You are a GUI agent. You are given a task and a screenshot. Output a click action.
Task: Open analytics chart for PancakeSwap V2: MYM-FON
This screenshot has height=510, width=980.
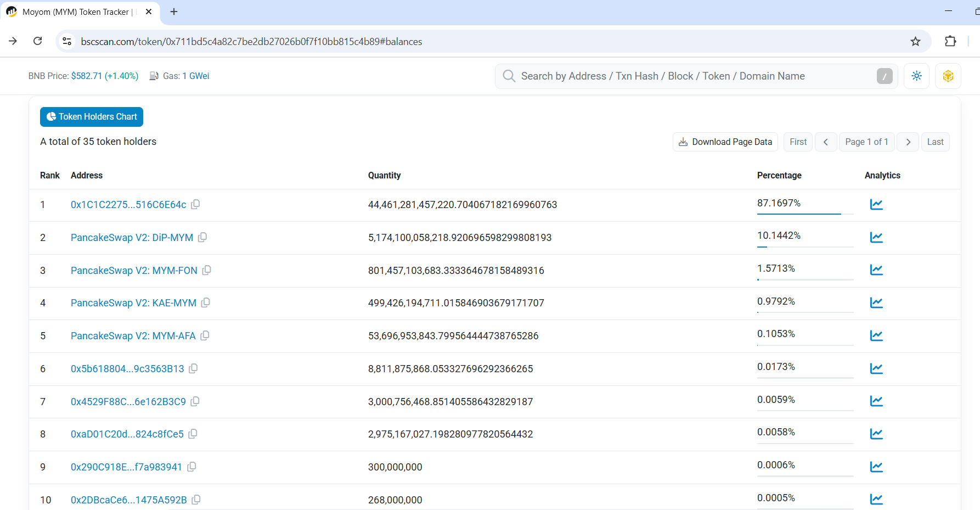point(876,270)
